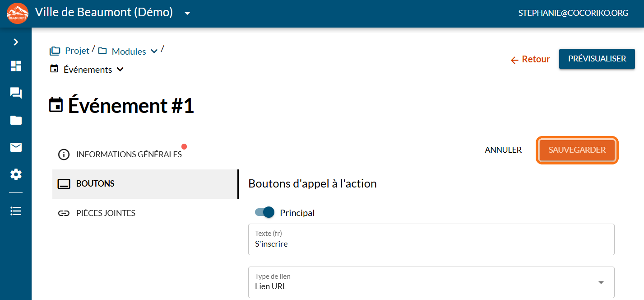Open the mail envelope sidebar icon
Image resolution: width=644 pixels, height=300 pixels.
[x=16, y=147]
